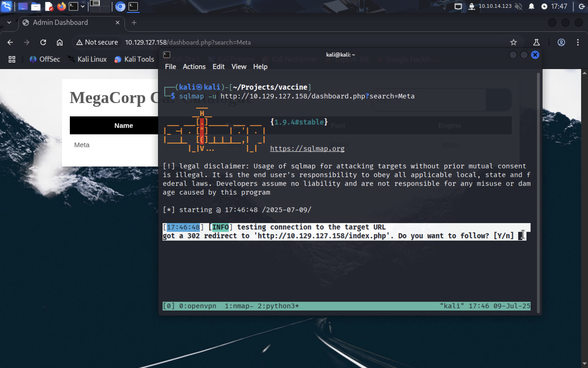Open the Kali applications menu icon
Screen dimensions: 588x368
click(x=6, y=6)
